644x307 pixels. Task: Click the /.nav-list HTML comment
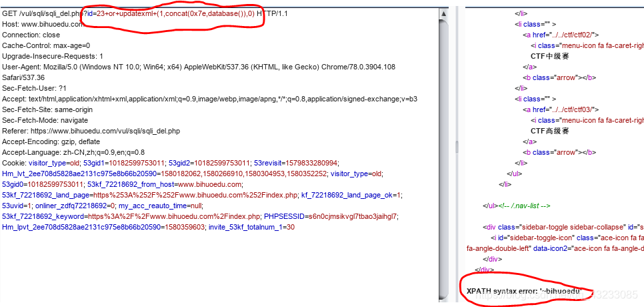coord(524,206)
